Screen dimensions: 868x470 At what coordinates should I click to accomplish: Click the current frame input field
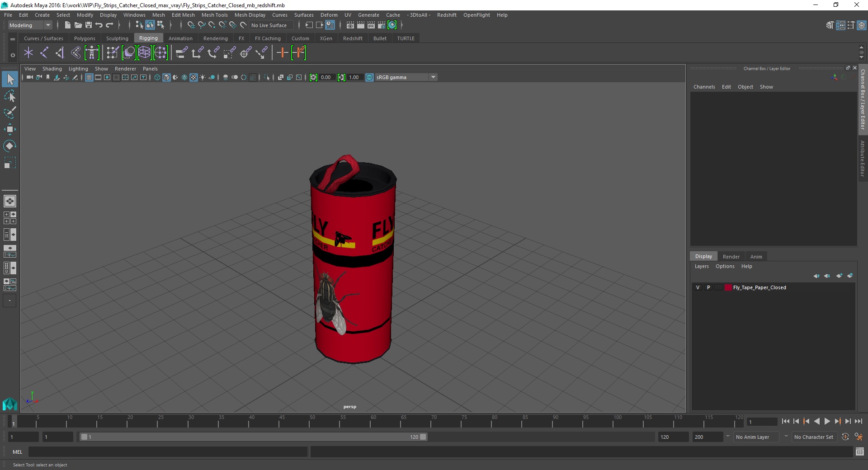point(762,422)
